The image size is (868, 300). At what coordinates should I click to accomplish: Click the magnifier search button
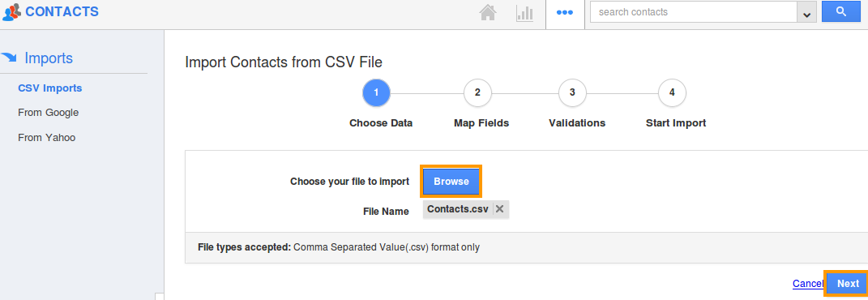pos(841,11)
